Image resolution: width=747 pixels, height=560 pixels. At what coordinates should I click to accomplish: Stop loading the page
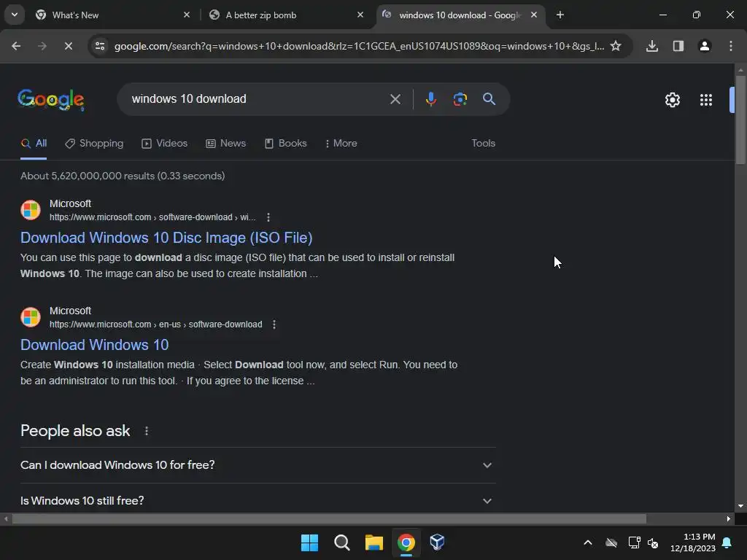click(68, 46)
